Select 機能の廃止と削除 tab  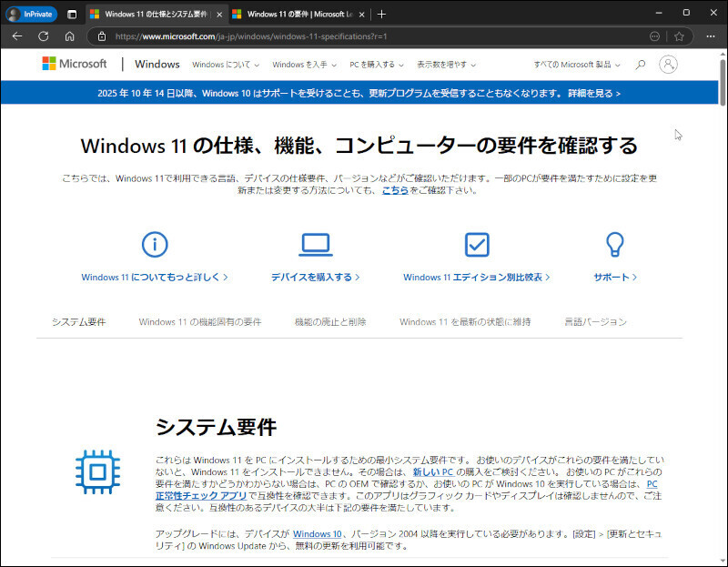[330, 322]
